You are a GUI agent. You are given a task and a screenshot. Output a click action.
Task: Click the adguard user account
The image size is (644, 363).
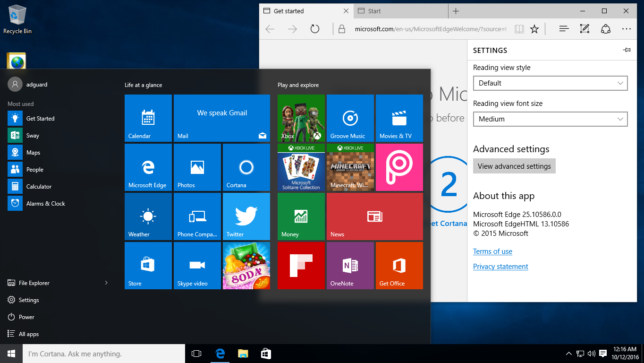[x=28, y=84]
